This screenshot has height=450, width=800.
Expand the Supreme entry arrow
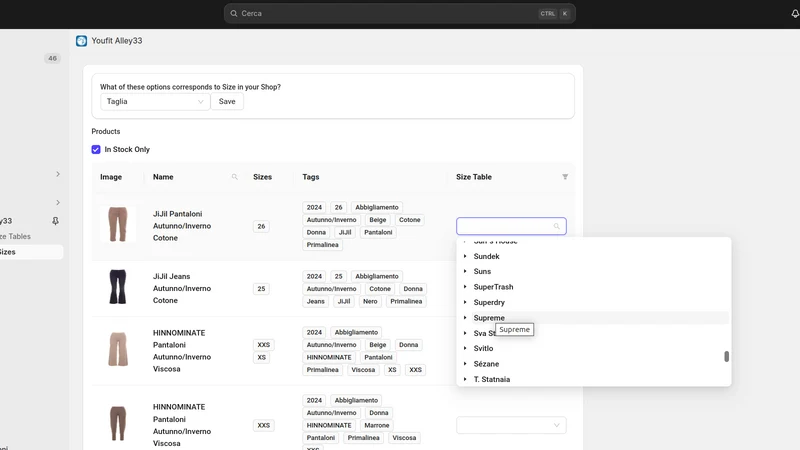click(465, 317)
